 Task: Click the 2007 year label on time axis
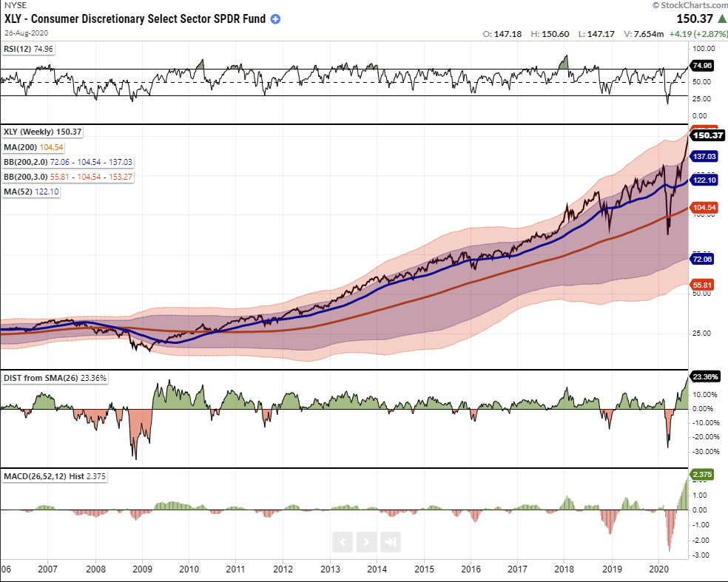click(47, 569)
